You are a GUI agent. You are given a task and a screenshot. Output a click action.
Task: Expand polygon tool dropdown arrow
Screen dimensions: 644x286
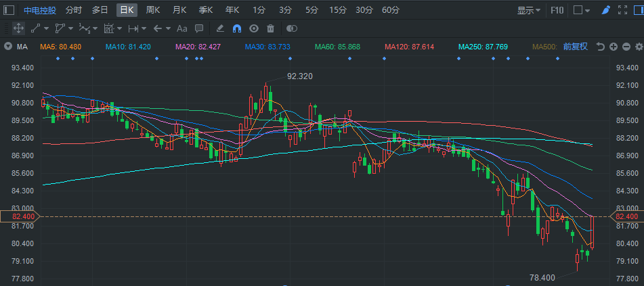tap(70, 28)
